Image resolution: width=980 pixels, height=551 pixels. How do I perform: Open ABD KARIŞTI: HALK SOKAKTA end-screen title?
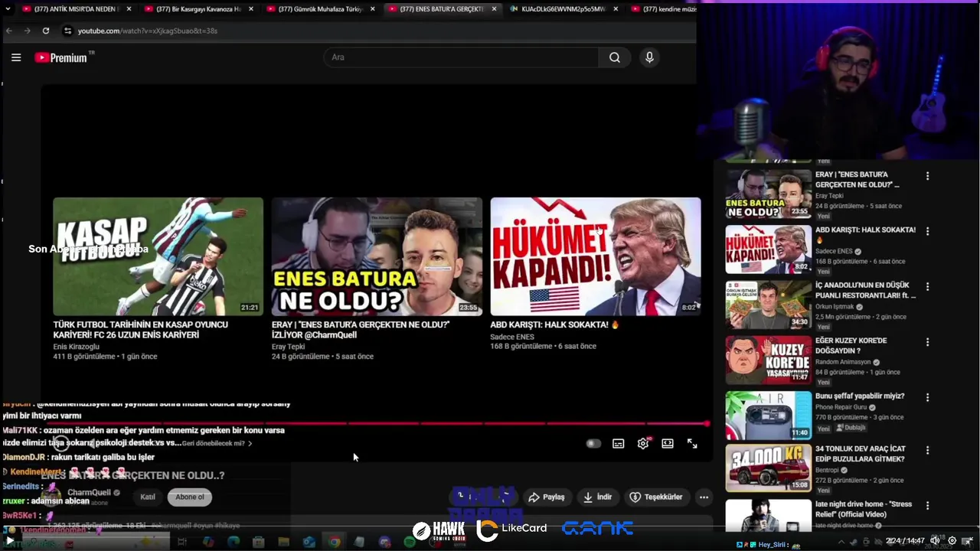(554, 324)
